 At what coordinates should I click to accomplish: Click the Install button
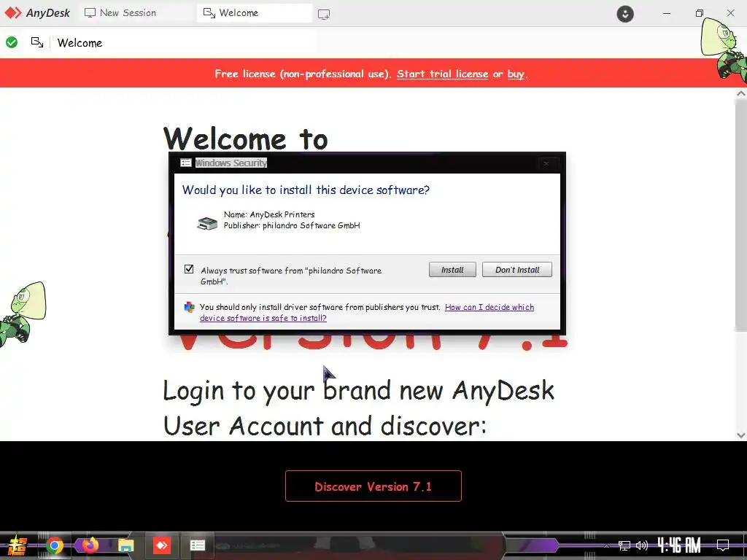452,270
